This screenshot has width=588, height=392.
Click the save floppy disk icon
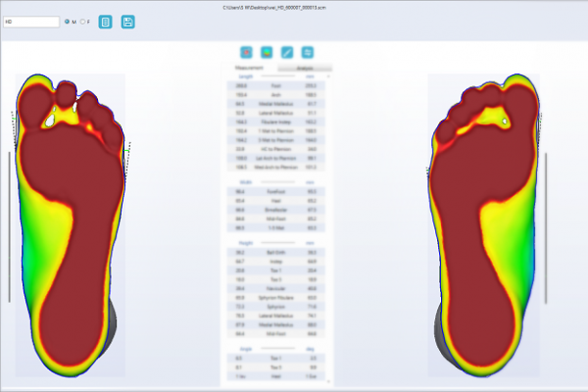click(127, 23)
